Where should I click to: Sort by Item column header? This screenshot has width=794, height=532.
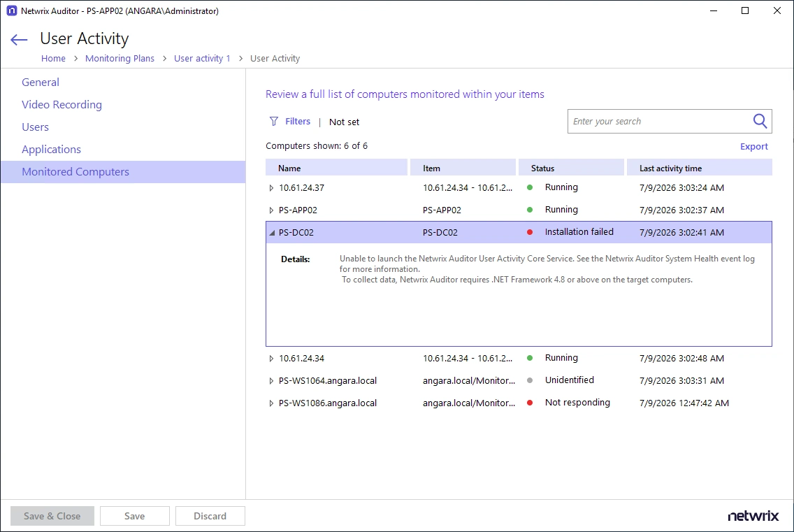463,168
